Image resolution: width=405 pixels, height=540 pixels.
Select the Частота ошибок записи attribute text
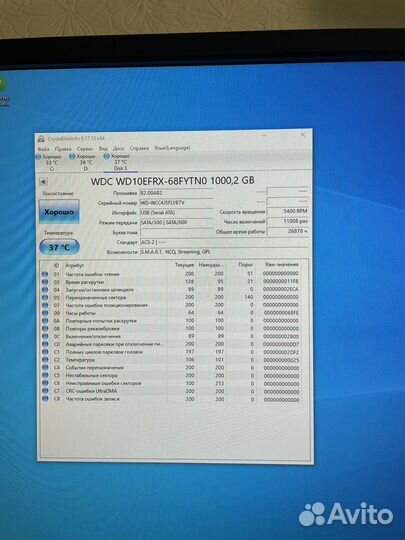tap(92, 399)
